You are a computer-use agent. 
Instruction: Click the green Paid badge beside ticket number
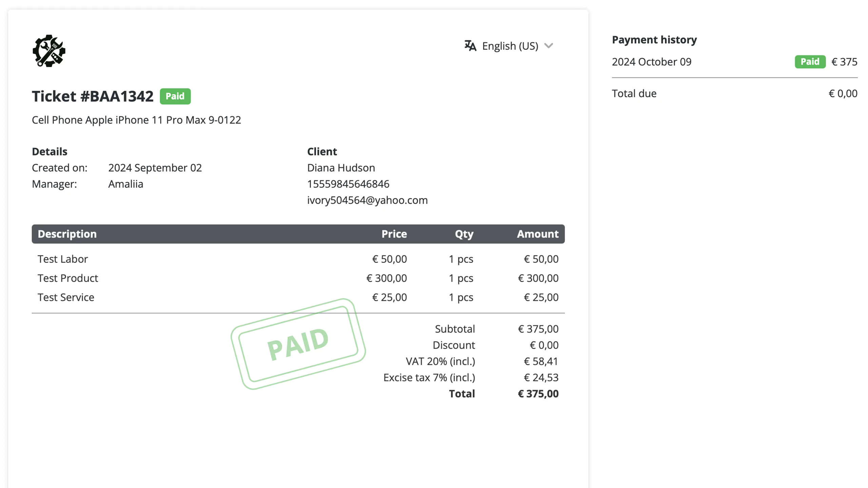point(175,96)
